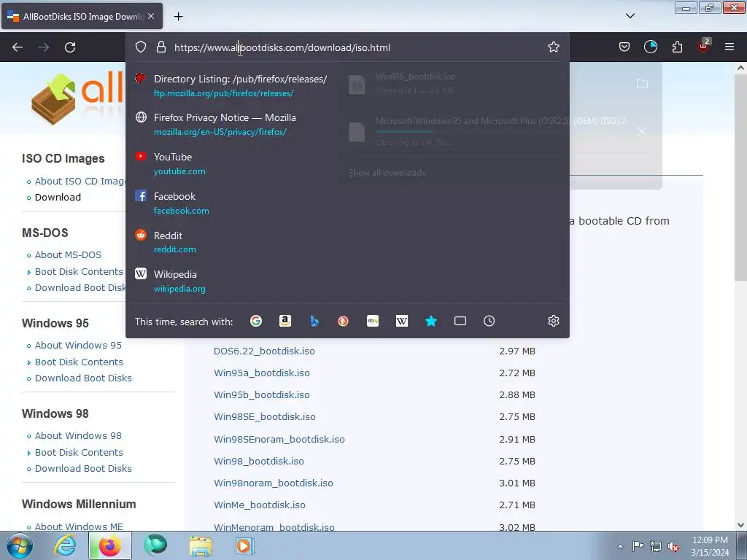The image size is (747, 560).
Task: Open About Windows 95 link
Action: (x=78, y=345)
